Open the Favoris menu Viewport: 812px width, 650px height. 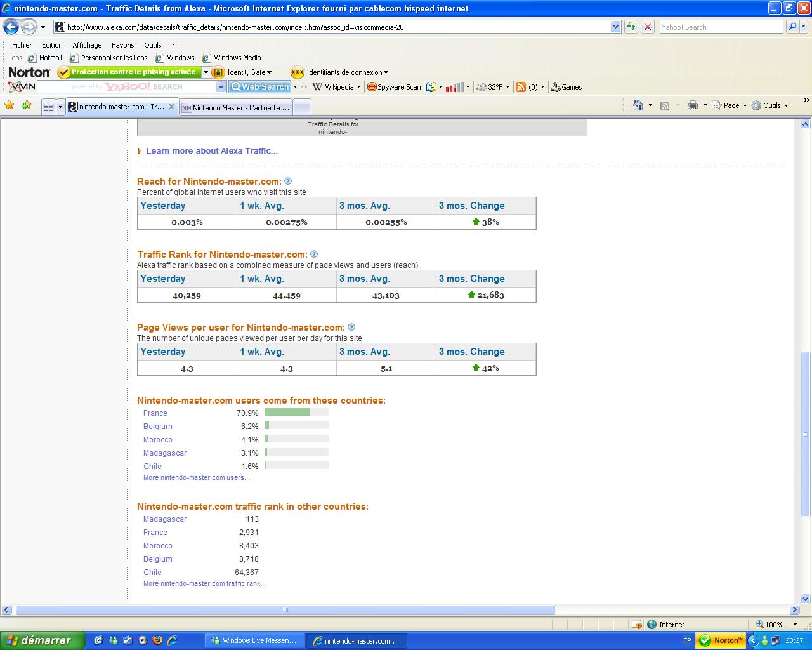(x=122, y=45)
